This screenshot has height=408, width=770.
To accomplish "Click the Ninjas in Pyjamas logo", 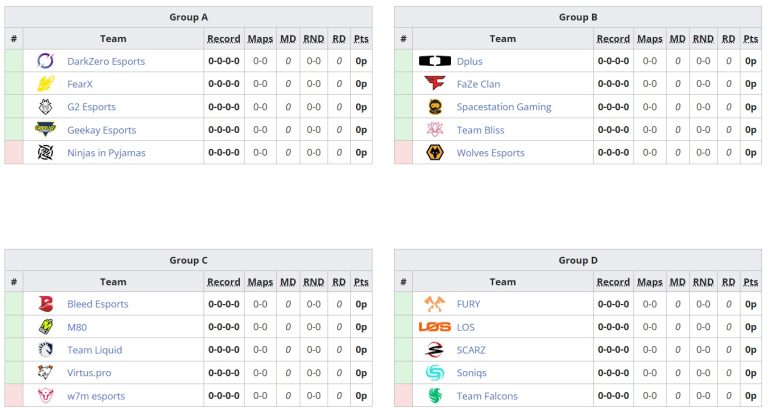I will click(x=46, y=153).
